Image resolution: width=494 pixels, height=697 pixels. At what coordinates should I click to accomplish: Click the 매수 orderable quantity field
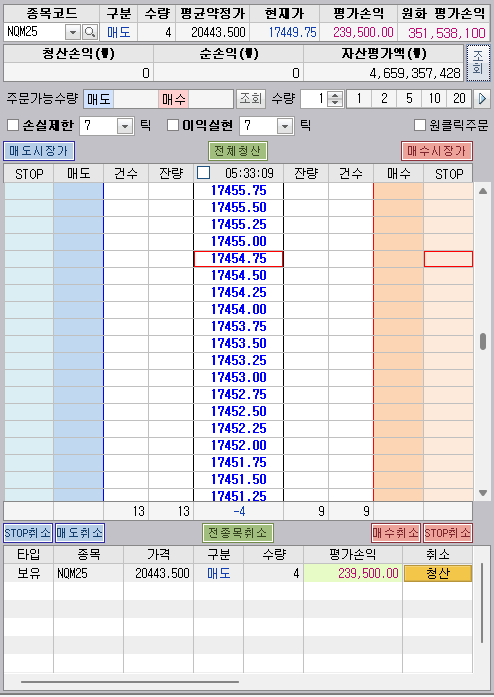pyautogui.click(x=211, y=99)
